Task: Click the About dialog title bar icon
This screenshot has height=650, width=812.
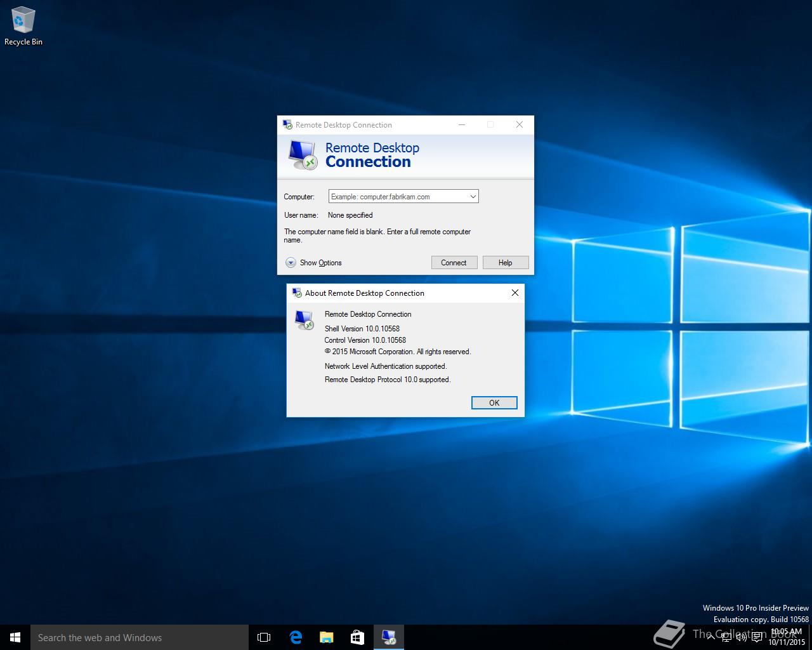Action: click(x=296, y=293)
